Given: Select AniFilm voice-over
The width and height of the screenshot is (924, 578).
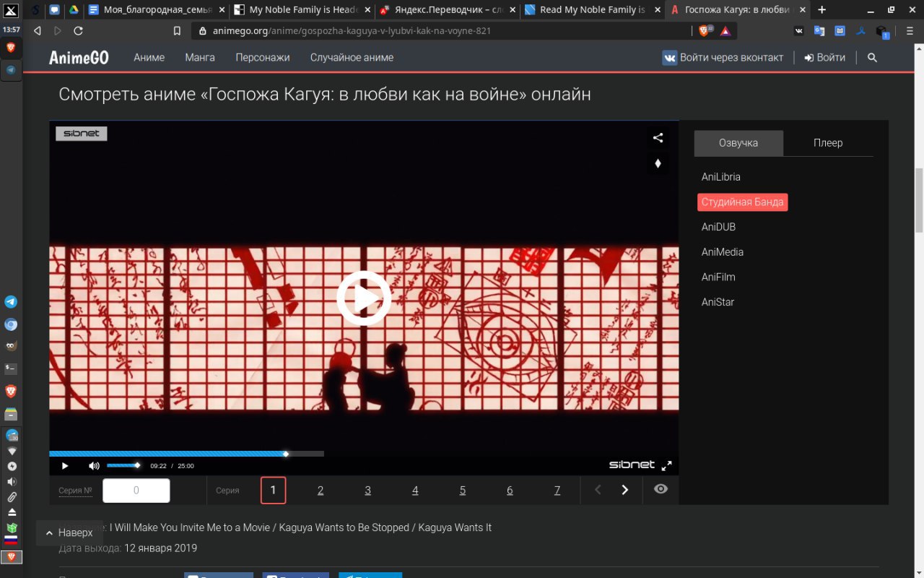Looking at the screenshot, I should pyautogui.click(x=718, y=277).
